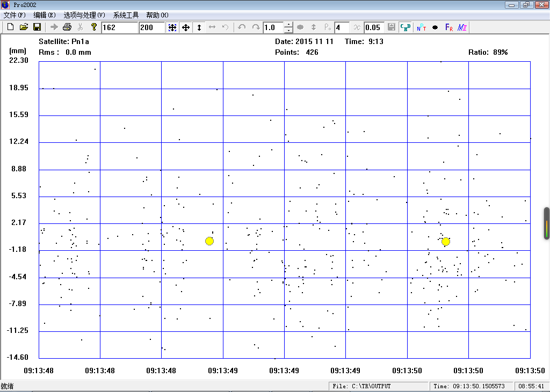This screenshot has width=550, height=392.
Task: Toggle the four-way move arrows tool
Action: coord(186,27)
